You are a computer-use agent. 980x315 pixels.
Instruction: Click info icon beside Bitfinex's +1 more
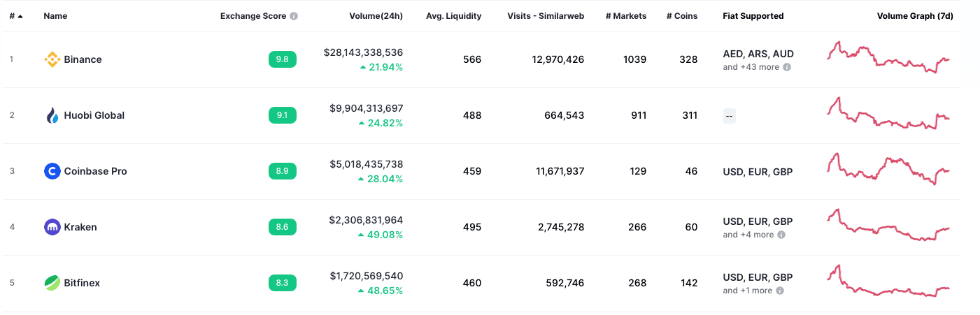click(x=780, y=291)
